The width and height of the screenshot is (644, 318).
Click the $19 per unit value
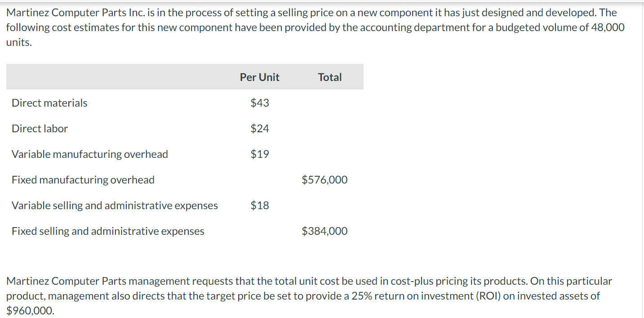260,154
